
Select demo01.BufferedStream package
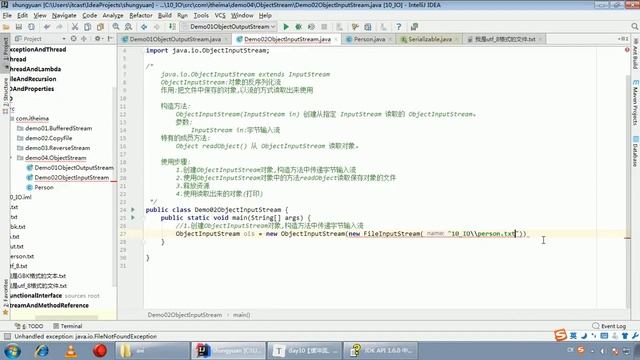coord(58,128)
